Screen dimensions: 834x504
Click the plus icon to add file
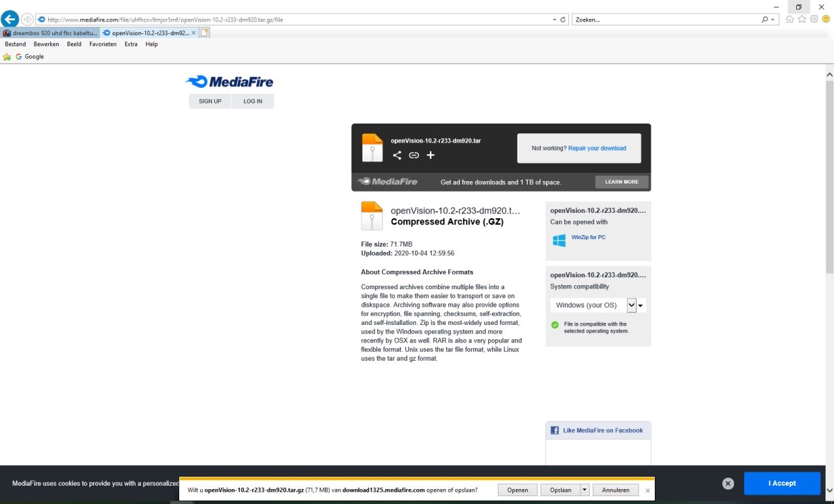tap(430, 155)
